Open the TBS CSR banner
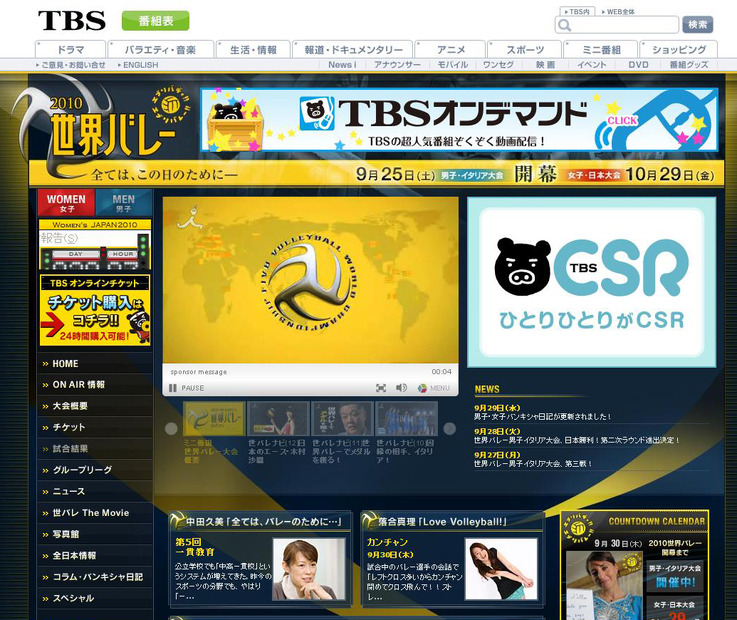Screen dimensions: 737x620 click(592, 282)
